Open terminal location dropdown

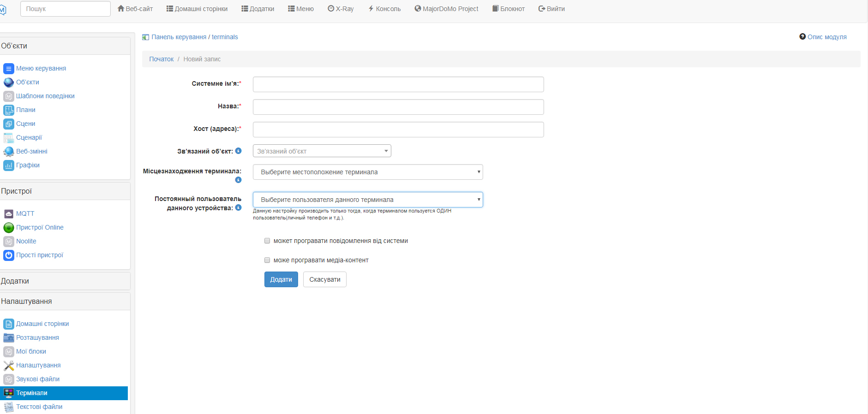[367, 172]
